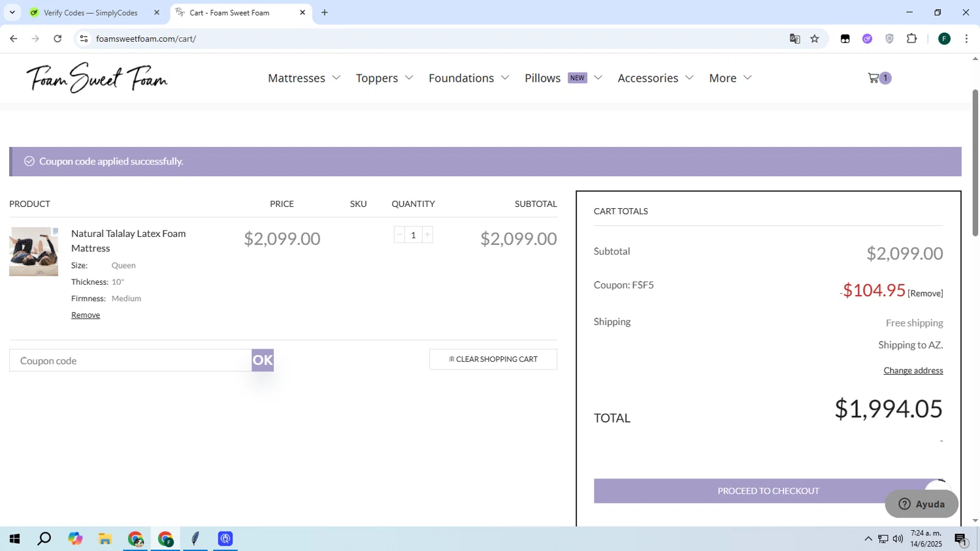Open Copilot from the taskbar
980x551 pixels.
[x=75, y=539]
